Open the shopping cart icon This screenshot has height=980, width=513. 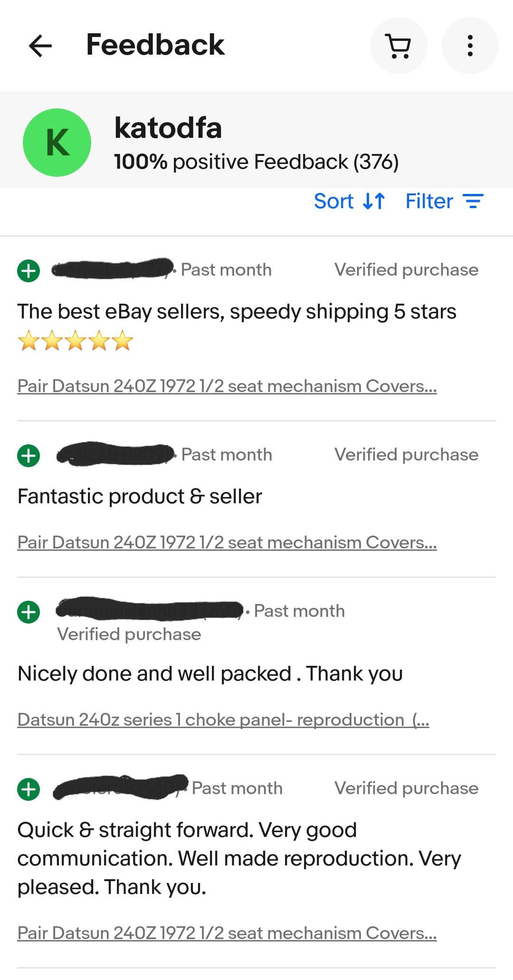[x=399, y=46]
